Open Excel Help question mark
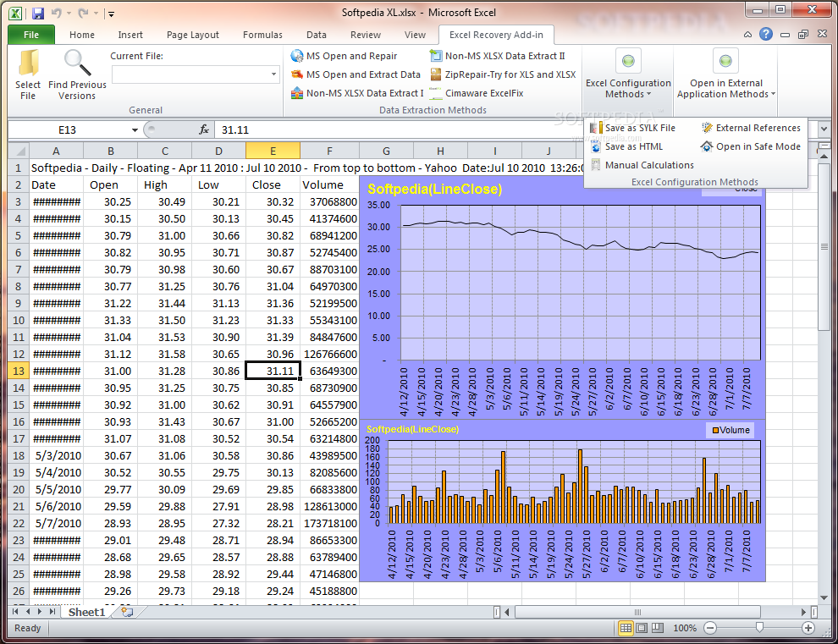Screen dimensions: 838x644 coord(766,34)
